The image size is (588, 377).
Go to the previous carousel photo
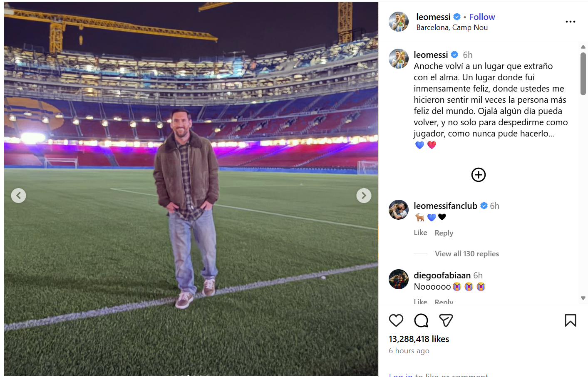(x=18, y=196)
